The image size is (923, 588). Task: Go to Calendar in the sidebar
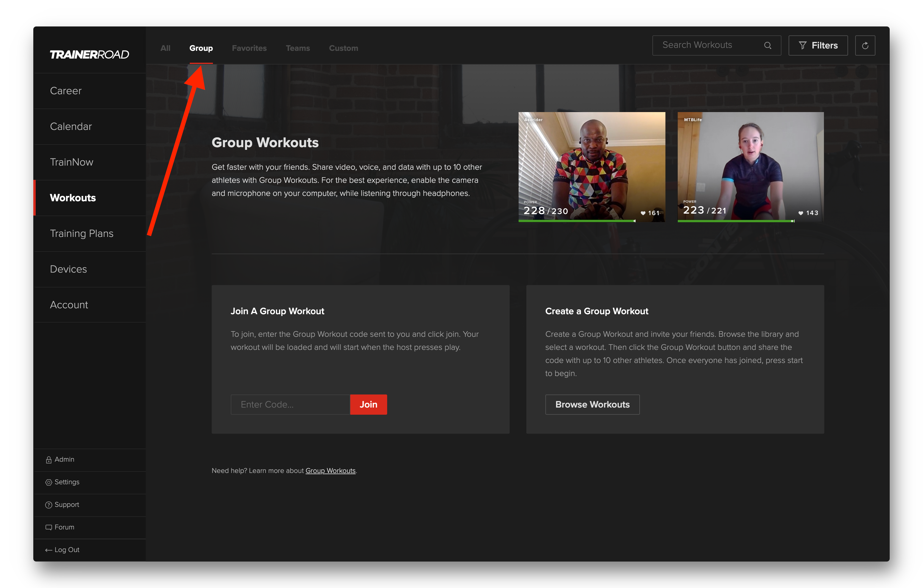coord(90,127)
